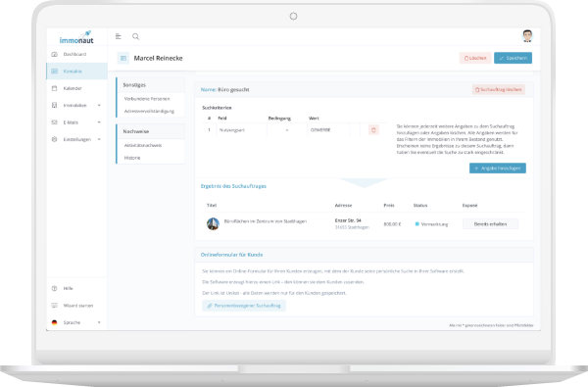Click the Löschen button
This screenshot has width=588, height=387.
[475, 58]
